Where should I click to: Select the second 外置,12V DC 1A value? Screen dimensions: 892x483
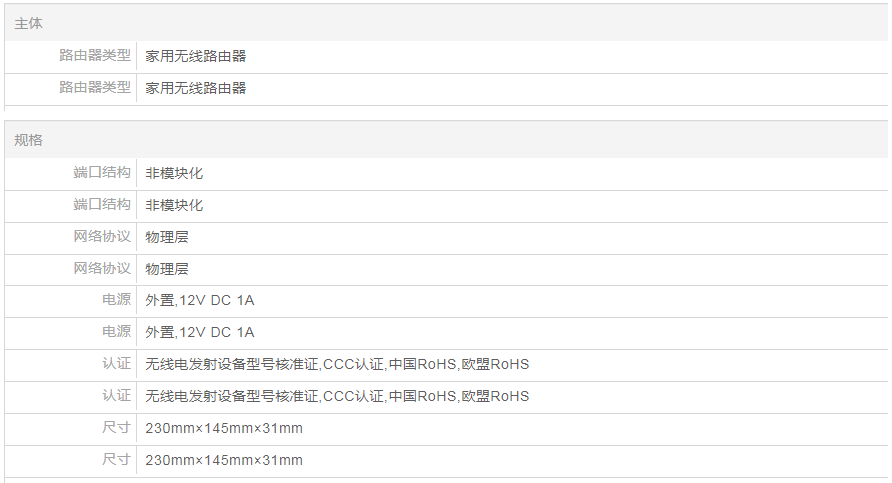click(200, 332)
